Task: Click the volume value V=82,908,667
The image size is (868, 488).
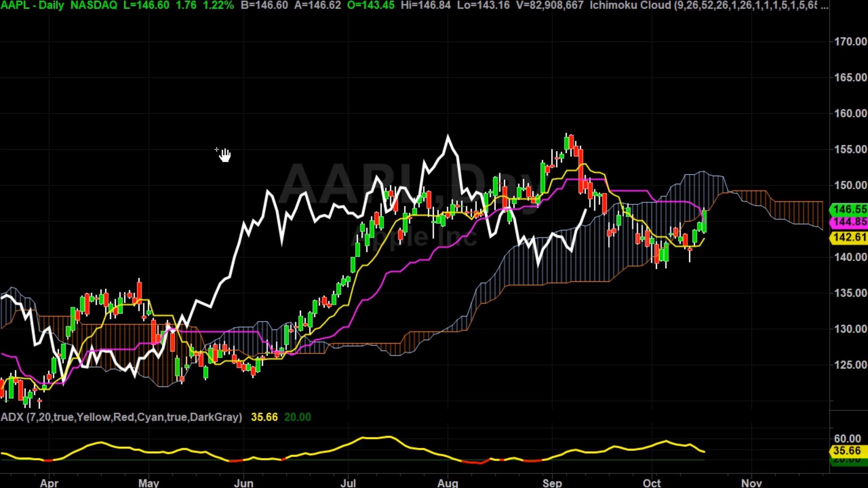Action: tap(549, 5)
